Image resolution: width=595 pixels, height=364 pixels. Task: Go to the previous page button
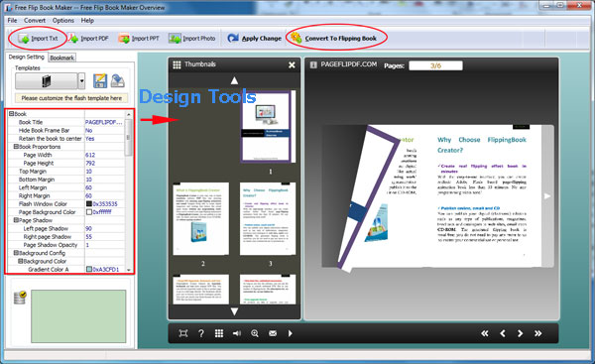click(503, 333)
